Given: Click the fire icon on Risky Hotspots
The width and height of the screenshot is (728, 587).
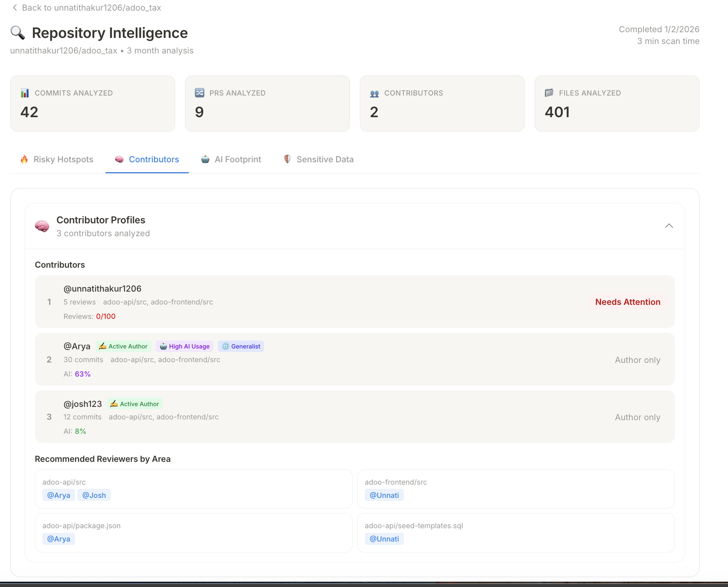Looking at the screenshot, I should click(x=24, y=159).
